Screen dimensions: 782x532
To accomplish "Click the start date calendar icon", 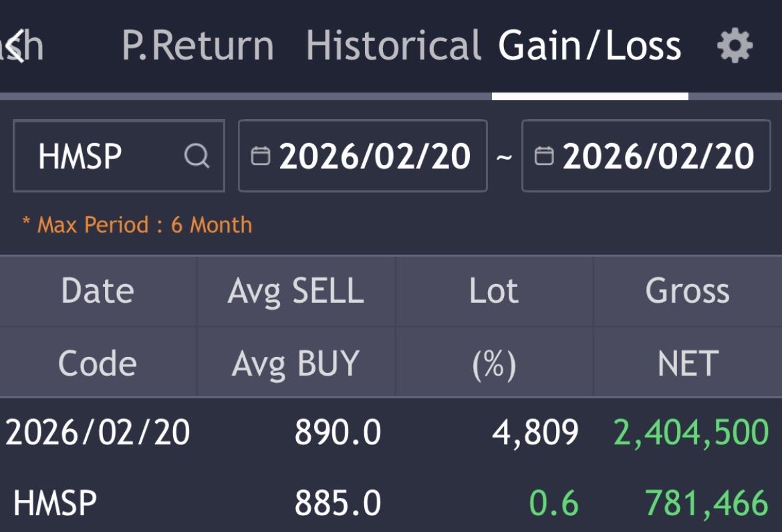I will click(x=260, y=156).
